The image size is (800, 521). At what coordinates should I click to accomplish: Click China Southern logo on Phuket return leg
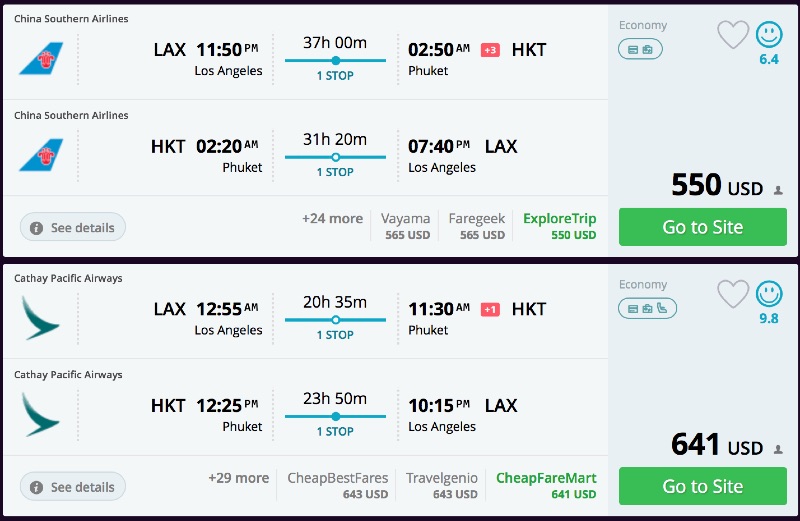click(41, 155)
